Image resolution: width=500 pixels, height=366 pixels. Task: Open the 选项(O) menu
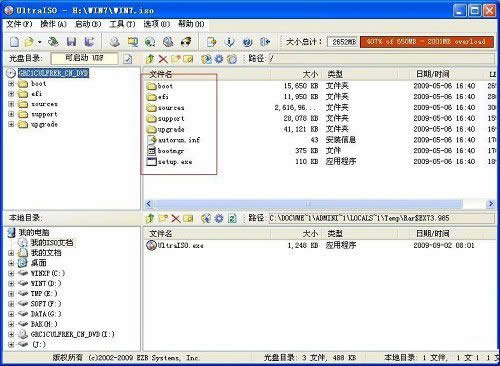[157, 24]
